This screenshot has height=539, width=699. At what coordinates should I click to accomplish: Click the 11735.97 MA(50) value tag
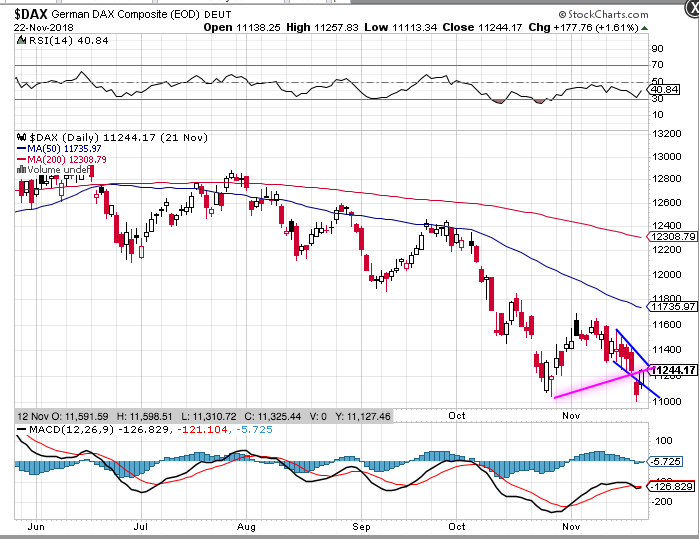click(x=670, y=306)
